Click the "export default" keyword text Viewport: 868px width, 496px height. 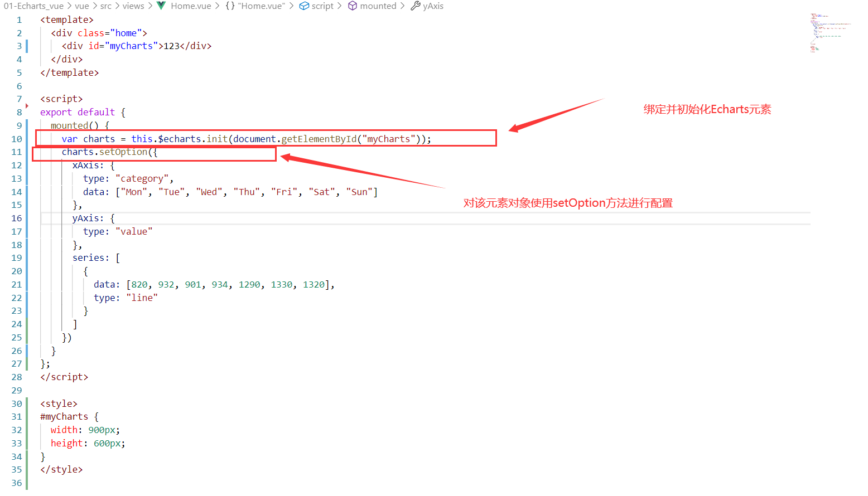[x=78, y=113]
